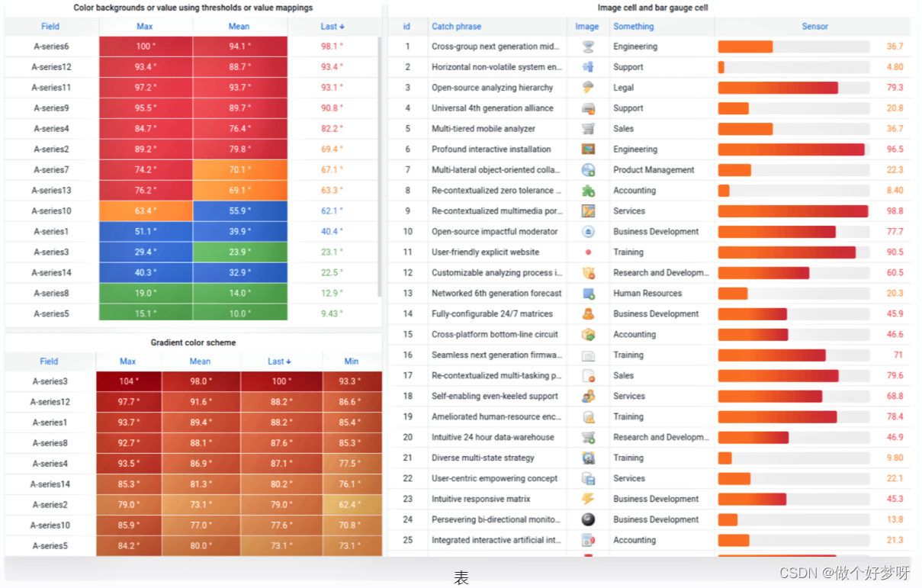
Task: Click the green 10.0° Mean cell for A-series5
Action: (x=239, y=313)
